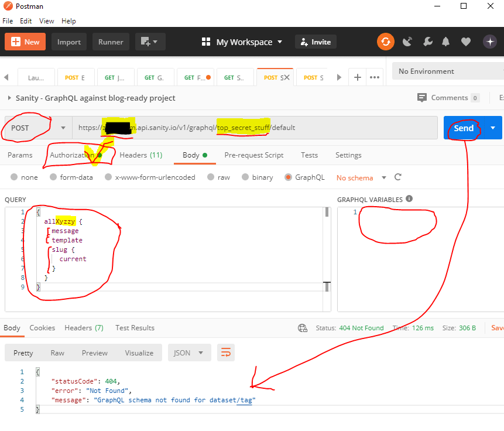Close the active POST request tab
This screenshot has height=431, width=504.
tap(287, 77)
